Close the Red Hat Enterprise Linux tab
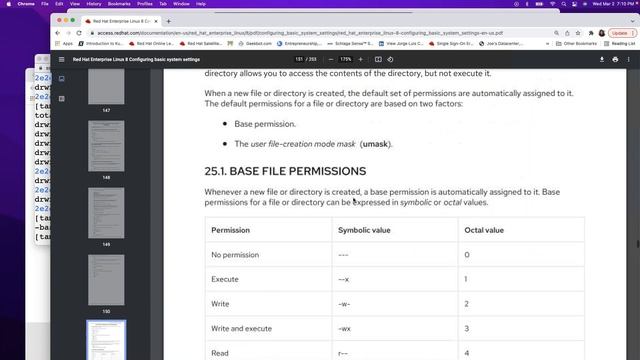This screenshot has width=640, height=360. (156, 21)
